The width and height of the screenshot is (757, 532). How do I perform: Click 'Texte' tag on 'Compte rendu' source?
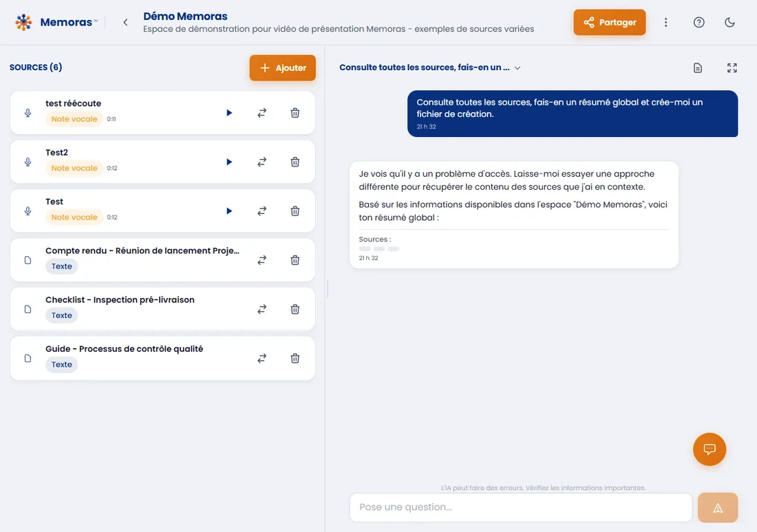(x=62, y=266)
